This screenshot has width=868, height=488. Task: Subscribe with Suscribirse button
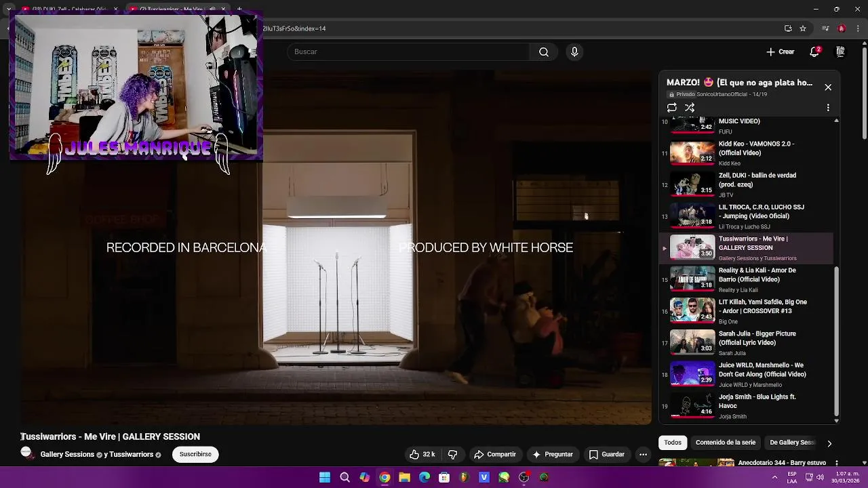[195, 454]
